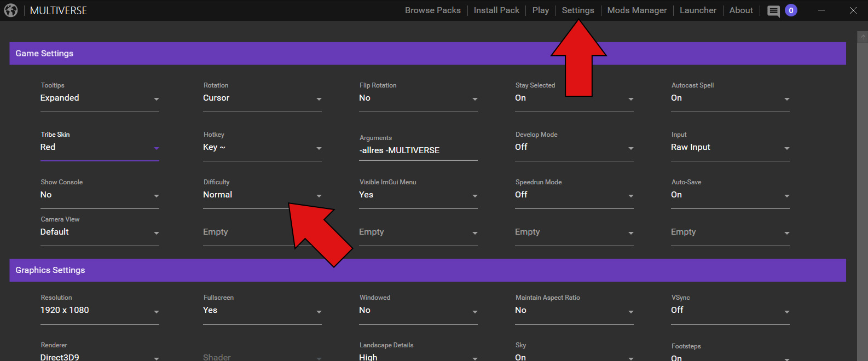Screen dimensions: 868x361
Task: Change the Resolution dropdown value
Action: pos(100,311)
